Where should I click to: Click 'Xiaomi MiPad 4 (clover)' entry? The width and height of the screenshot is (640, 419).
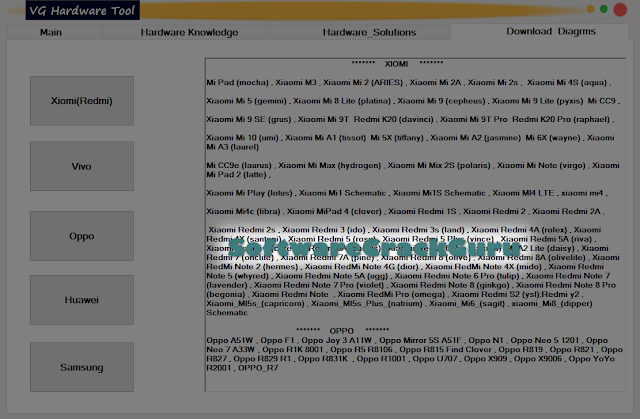pyautogui.click(x=334, y=211)
